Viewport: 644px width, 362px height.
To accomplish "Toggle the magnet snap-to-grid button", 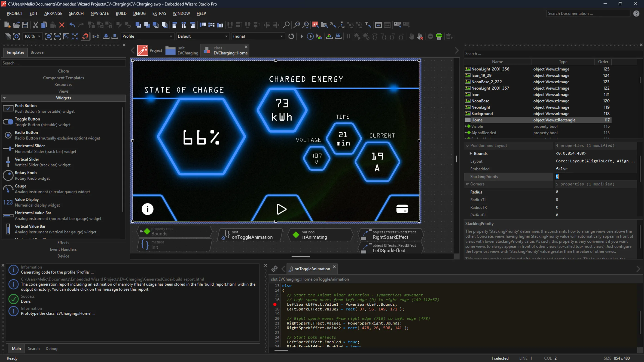I will tap(85, 36).
